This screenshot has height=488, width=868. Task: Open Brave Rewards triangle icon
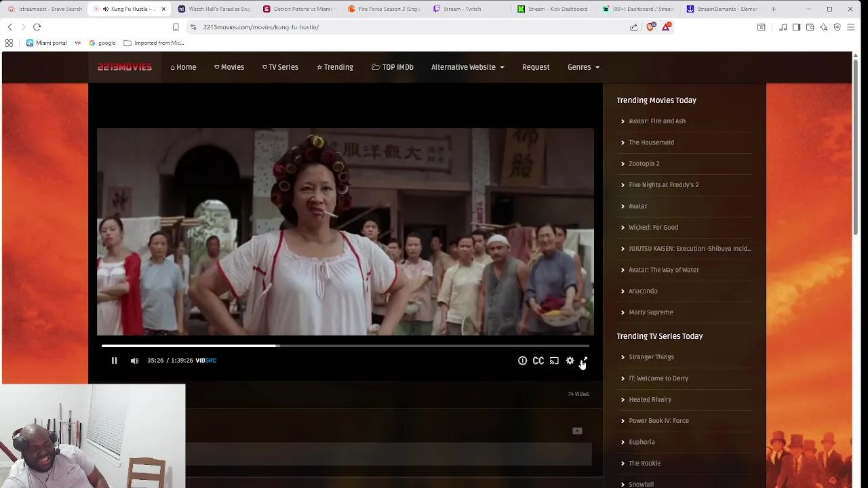click(667, 27)
